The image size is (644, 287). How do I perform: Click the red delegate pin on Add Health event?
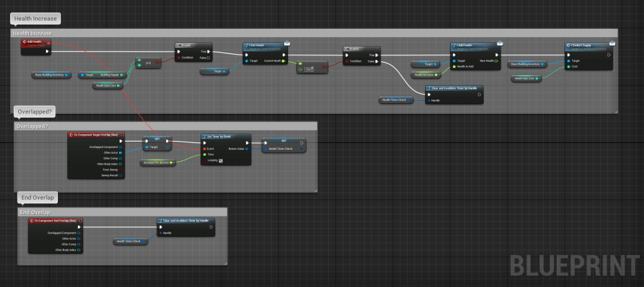pyautogui.click(x=49, y=42)
